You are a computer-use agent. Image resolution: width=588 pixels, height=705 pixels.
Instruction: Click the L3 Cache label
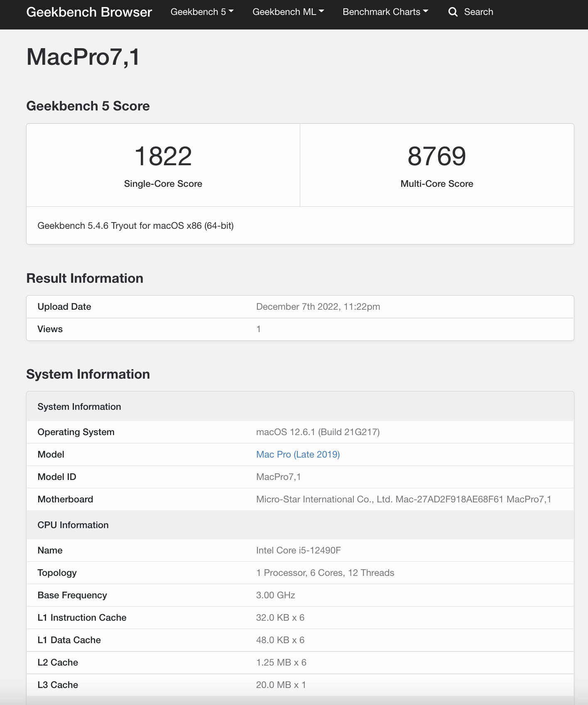[58, 685]
